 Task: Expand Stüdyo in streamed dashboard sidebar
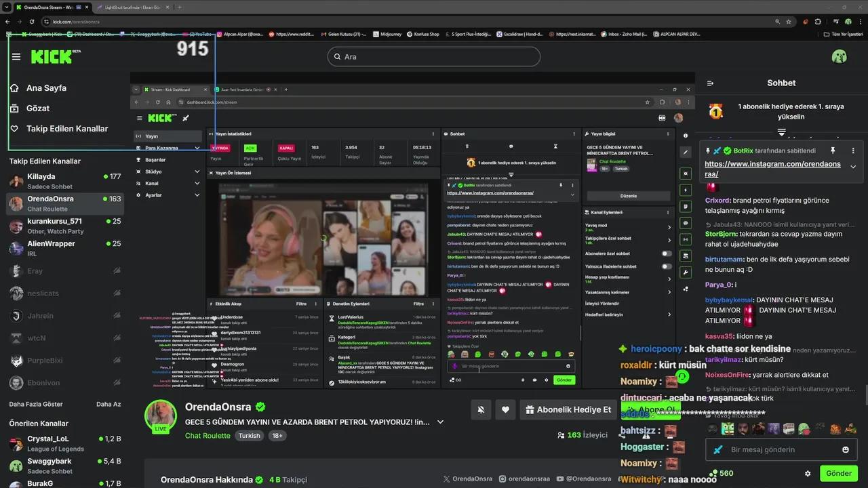click(x=197, y=171)
